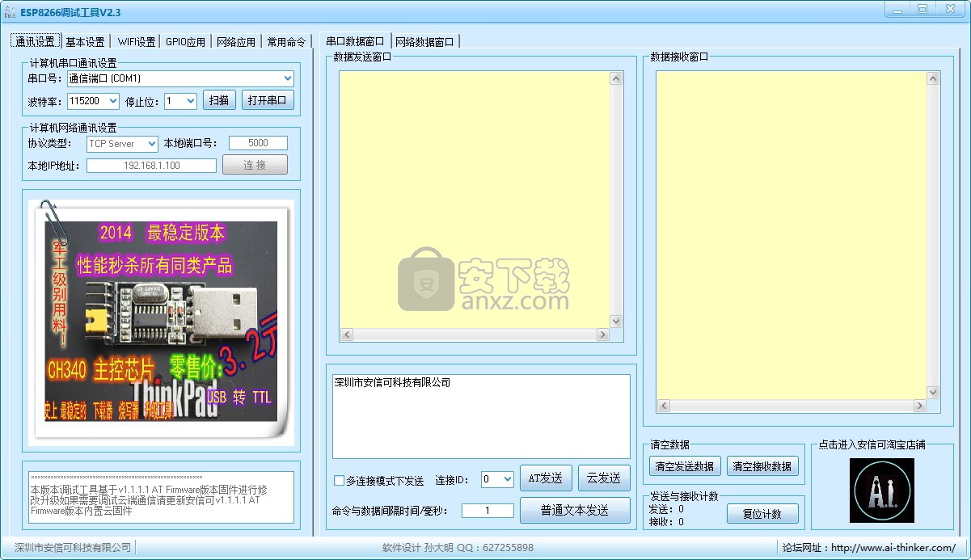
Task: Switch to the WIFI设置 tab
Action: click(x=137, y=42)
